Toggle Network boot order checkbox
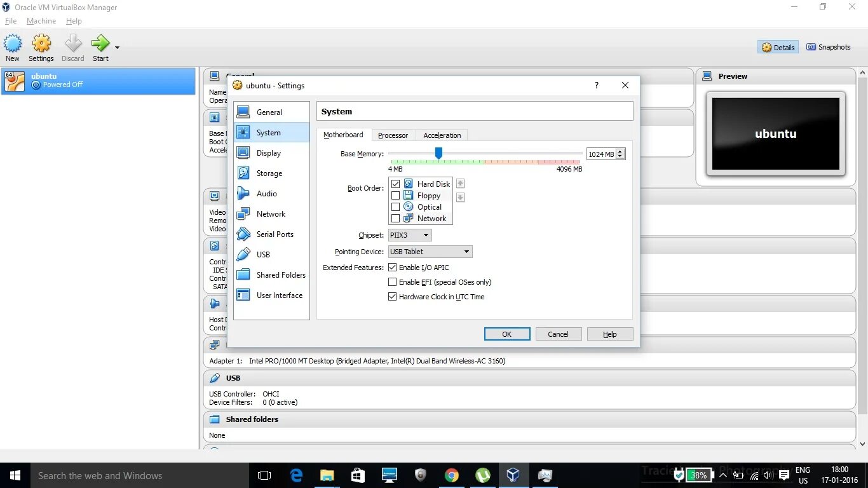Image resolution: width=868 pixels, height=488 pixels. (x=396, y=219)
